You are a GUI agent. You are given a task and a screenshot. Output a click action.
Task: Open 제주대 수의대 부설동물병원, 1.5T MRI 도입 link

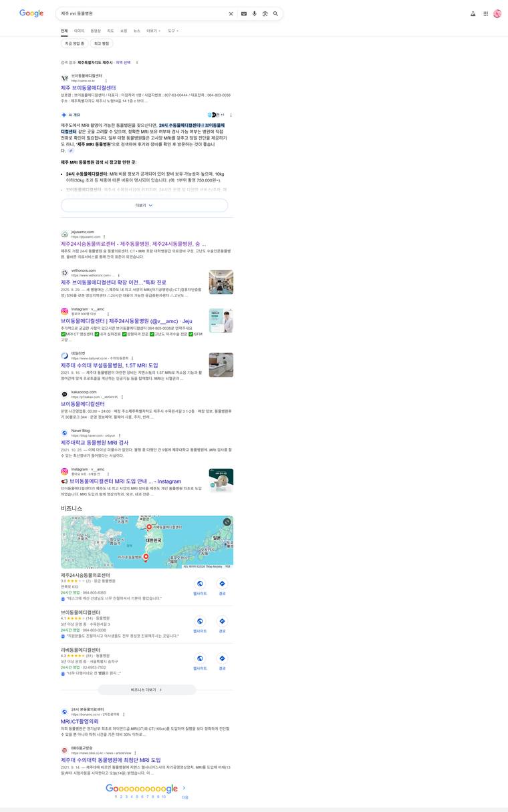tap(110, 366)
